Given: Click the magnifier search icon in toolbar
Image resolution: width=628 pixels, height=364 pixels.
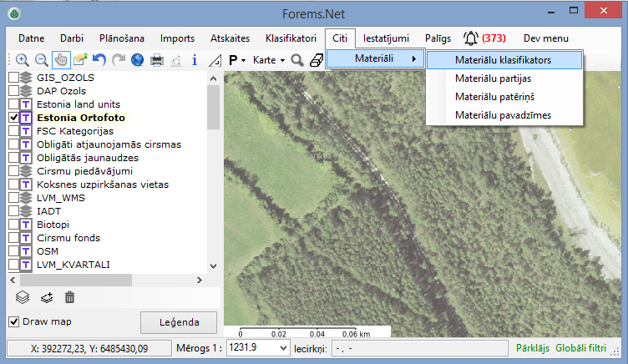Looking at the screenshot, I should pyautogui.click(x=297, y=60).
